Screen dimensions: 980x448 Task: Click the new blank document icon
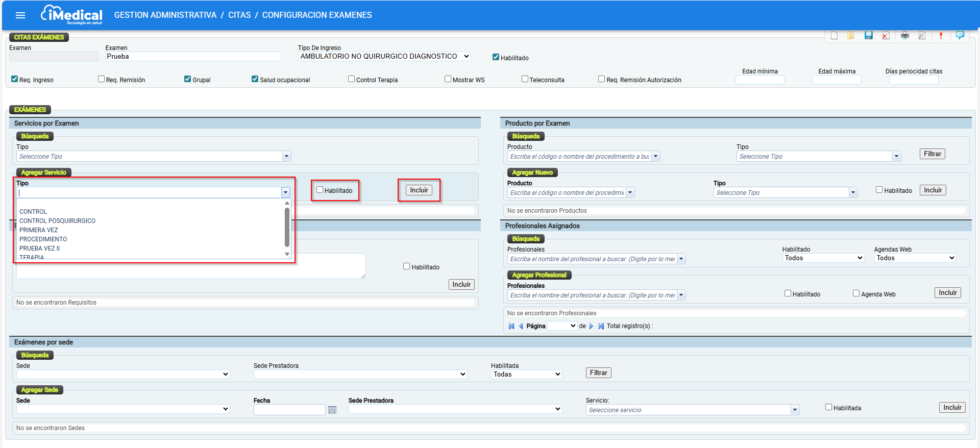point(834,36)
